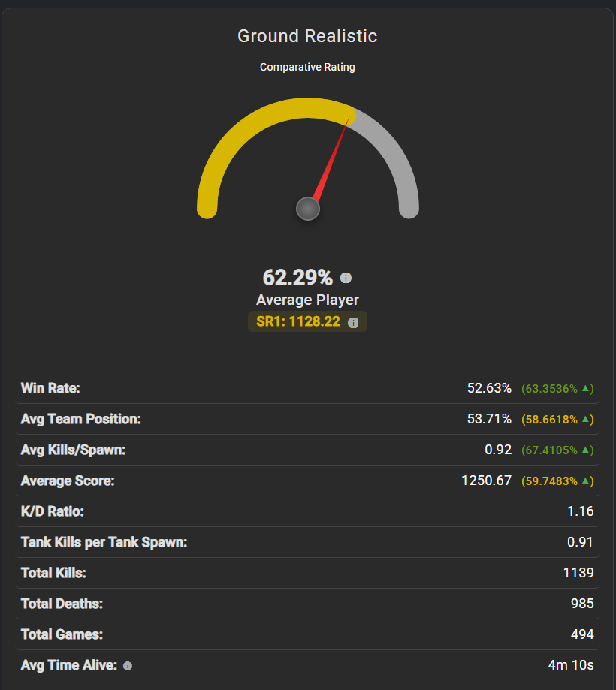This screenshot has width=616, height=690.
Task: Select the SR1: 1128.22 badge
Action: (299, 322)
